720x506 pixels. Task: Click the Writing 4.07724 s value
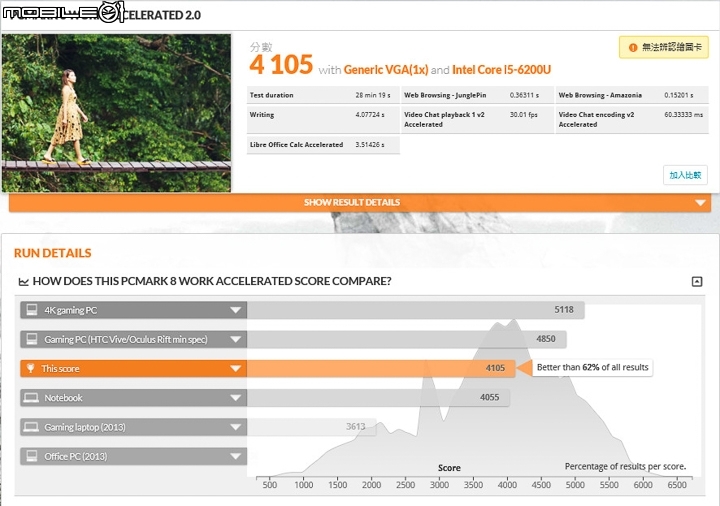click(x=370, y=115)
